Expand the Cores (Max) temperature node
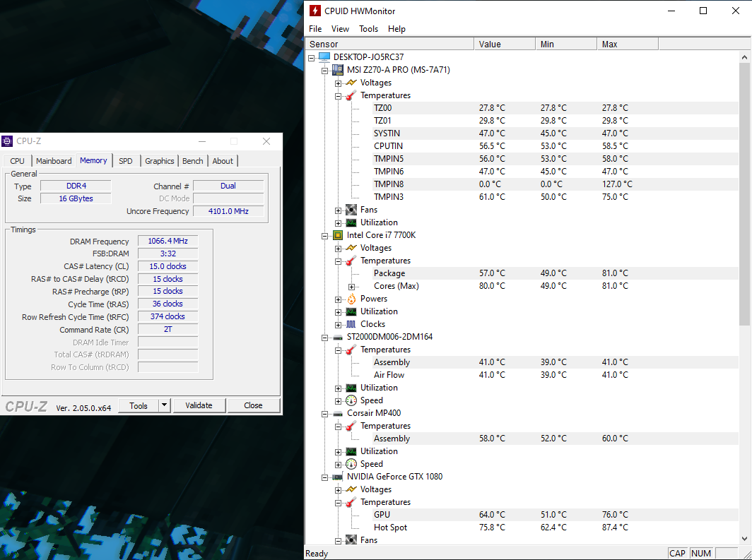This screenshot has height=560, width=752. pyautogui.click(x=352, y=286)
